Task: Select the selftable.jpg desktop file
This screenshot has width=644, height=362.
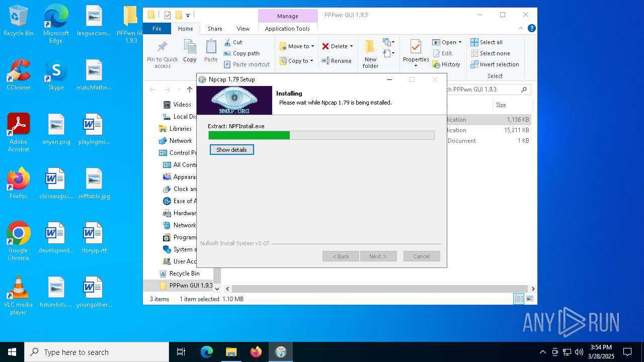Action: (x=94, y=184)
